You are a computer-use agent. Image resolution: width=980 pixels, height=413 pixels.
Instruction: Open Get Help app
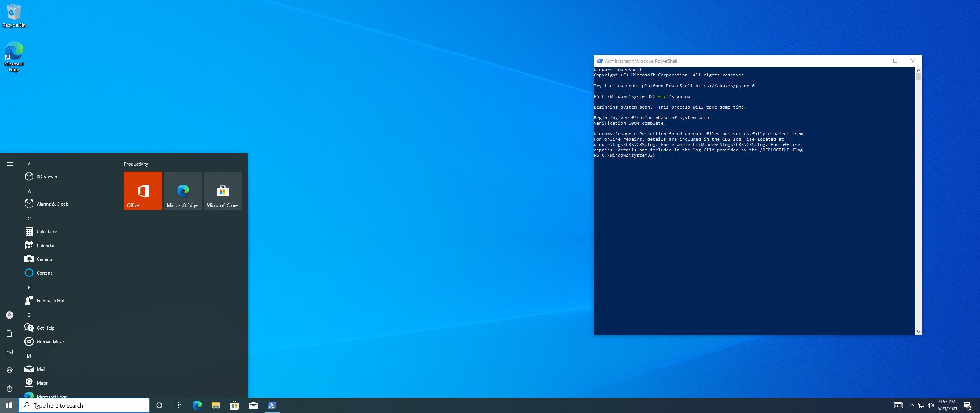click(70, 328)
